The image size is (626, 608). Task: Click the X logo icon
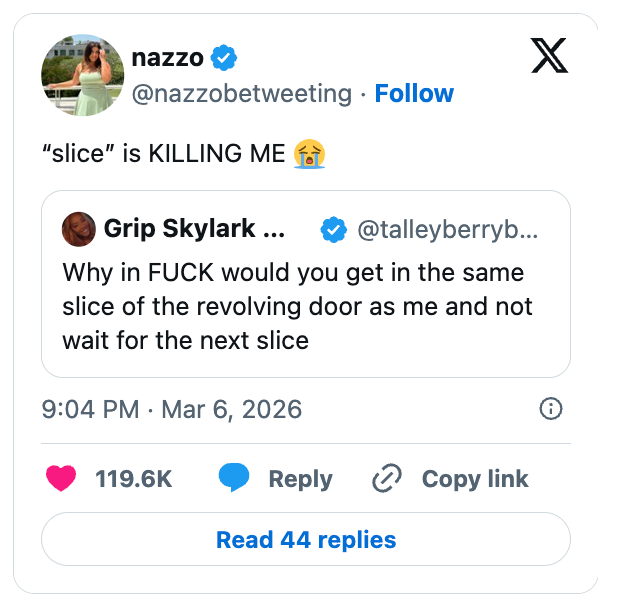[x=549, y=57]
